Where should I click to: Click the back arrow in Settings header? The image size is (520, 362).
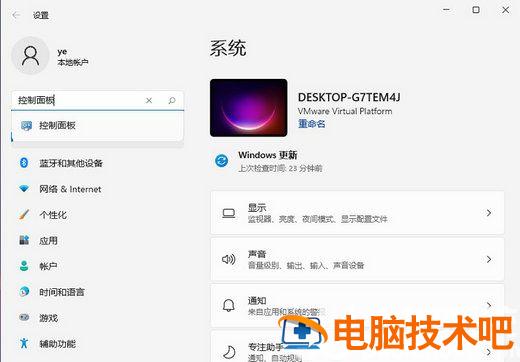click(x=16, y=15)
